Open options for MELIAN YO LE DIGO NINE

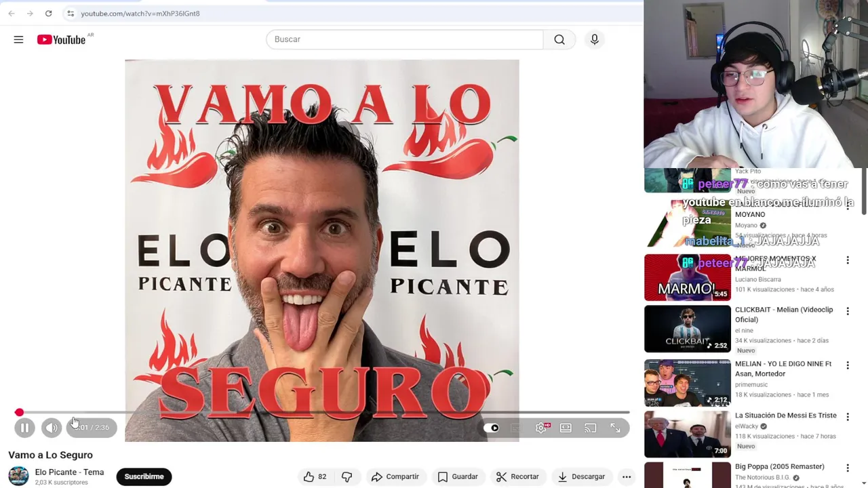pyautogui.click(x=848, y=365)
